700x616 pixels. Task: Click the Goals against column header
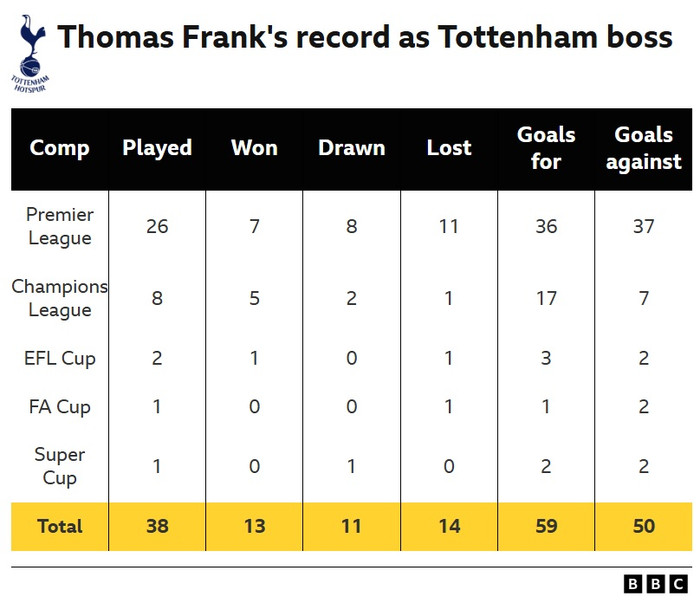tap(643, 148)
